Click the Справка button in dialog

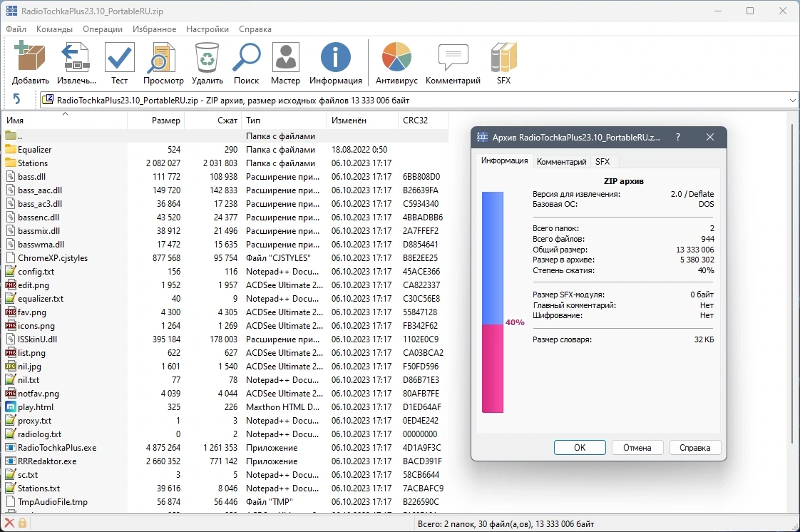(694, 447)
